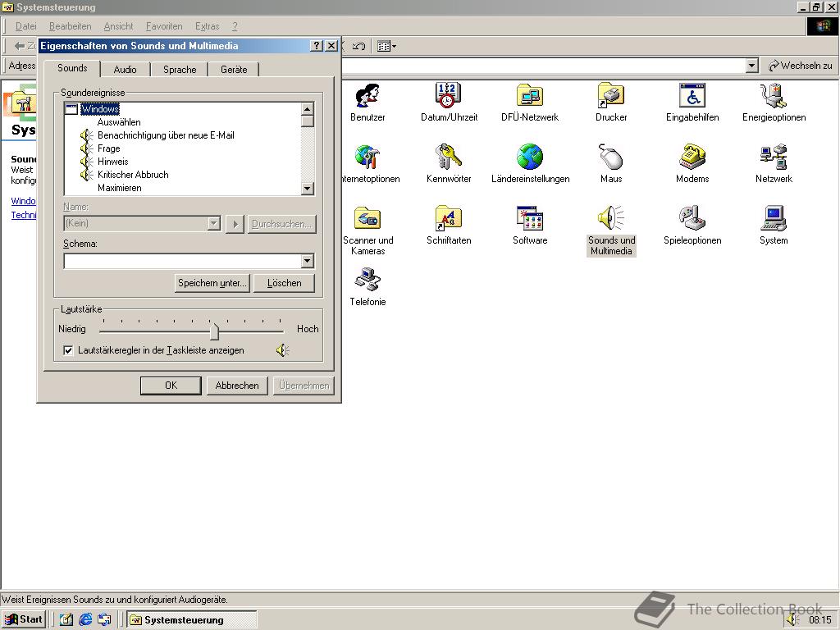Switch to the Geräte tab

(234, 70)
